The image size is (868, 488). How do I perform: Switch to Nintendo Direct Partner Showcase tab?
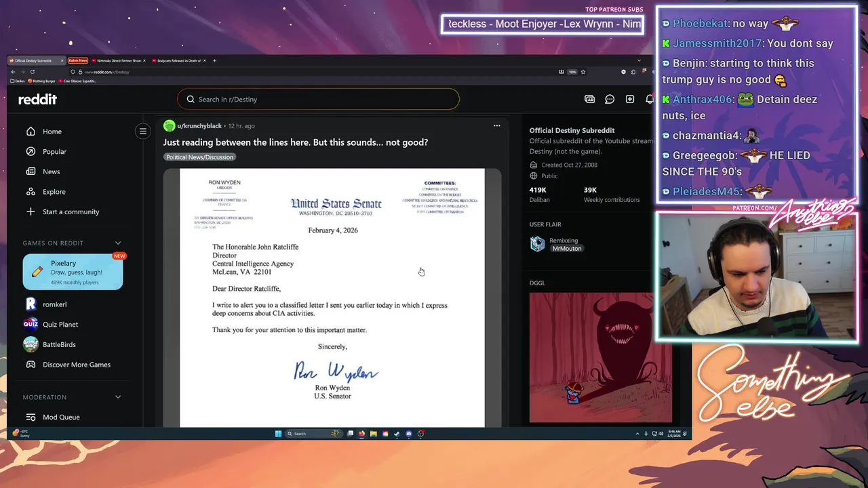click(118, 60)
